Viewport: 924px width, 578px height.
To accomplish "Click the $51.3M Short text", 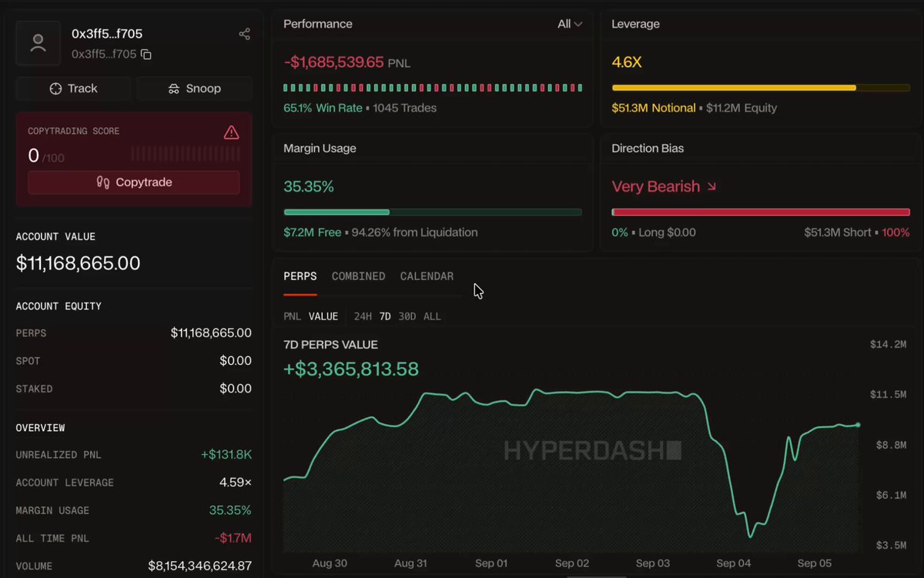I will click(838, 232).
